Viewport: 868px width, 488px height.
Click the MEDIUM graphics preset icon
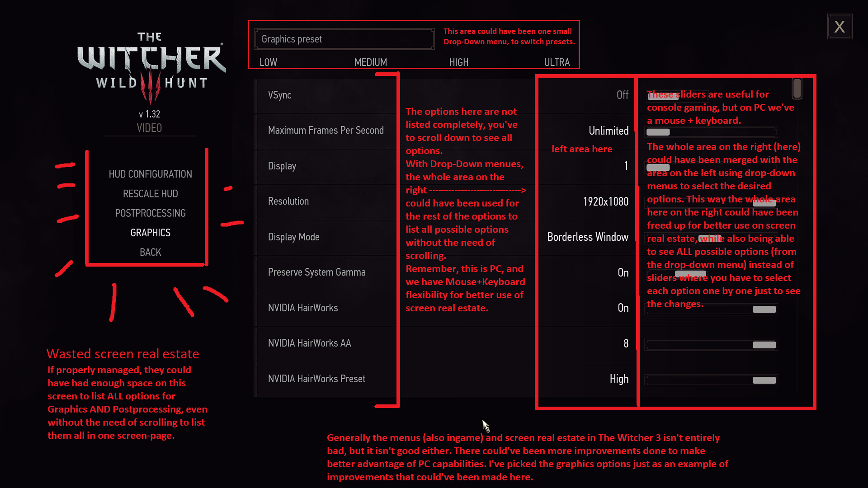pyautogui.click(x=370, y=62)
